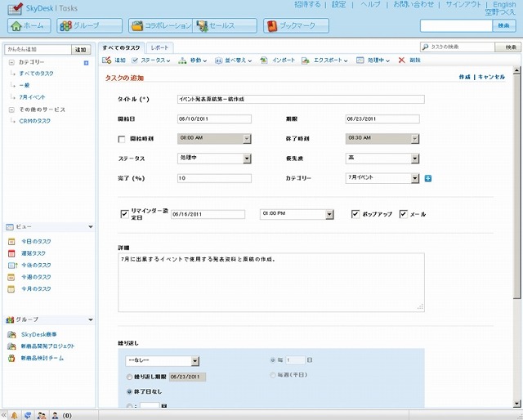Add a new category with sidebar plus icon
Viewport: 523px width, 420px height.
pyautogui.click(x=86, y=63)
